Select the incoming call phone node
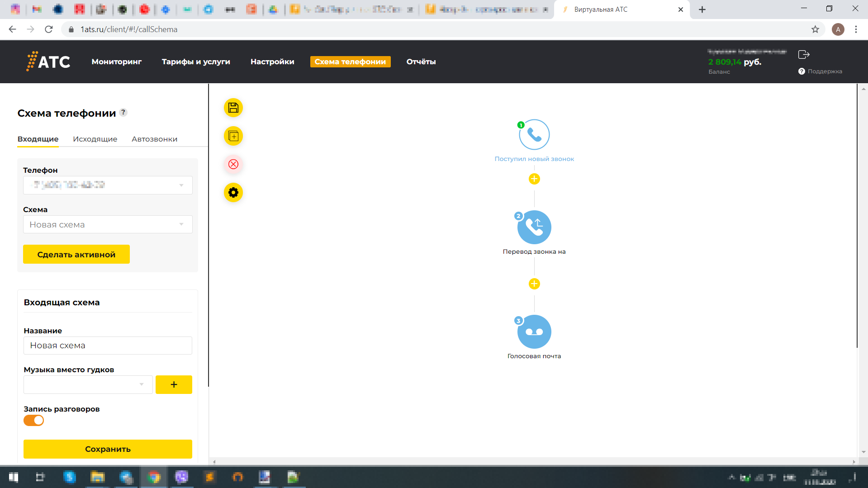This screenshot has width=868, height=488. click(534, 135)
